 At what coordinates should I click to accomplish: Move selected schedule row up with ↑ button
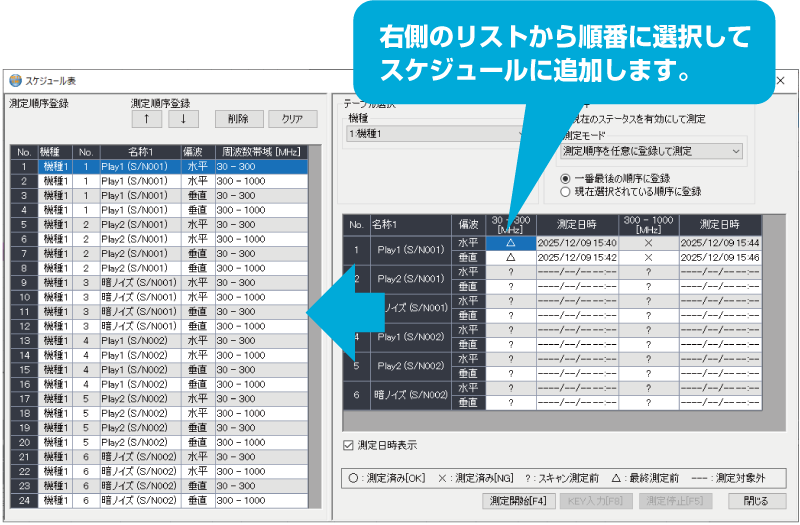pos(147,119)
